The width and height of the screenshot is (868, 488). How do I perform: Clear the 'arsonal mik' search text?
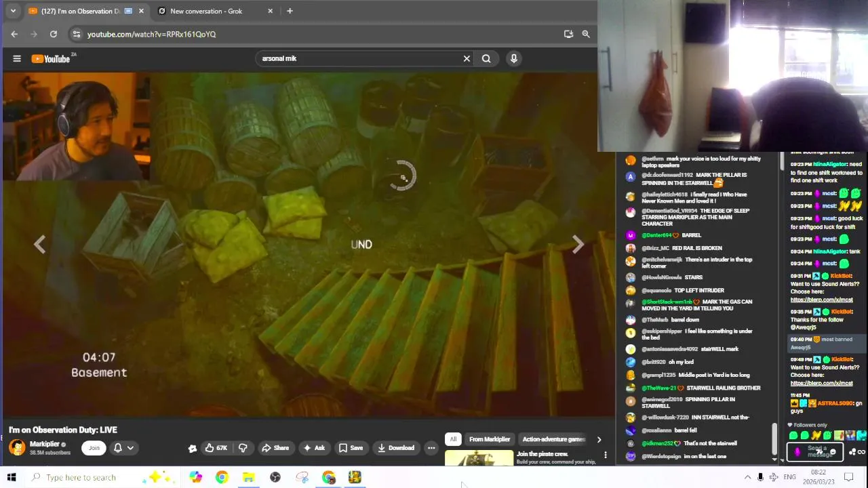point(467,58)
